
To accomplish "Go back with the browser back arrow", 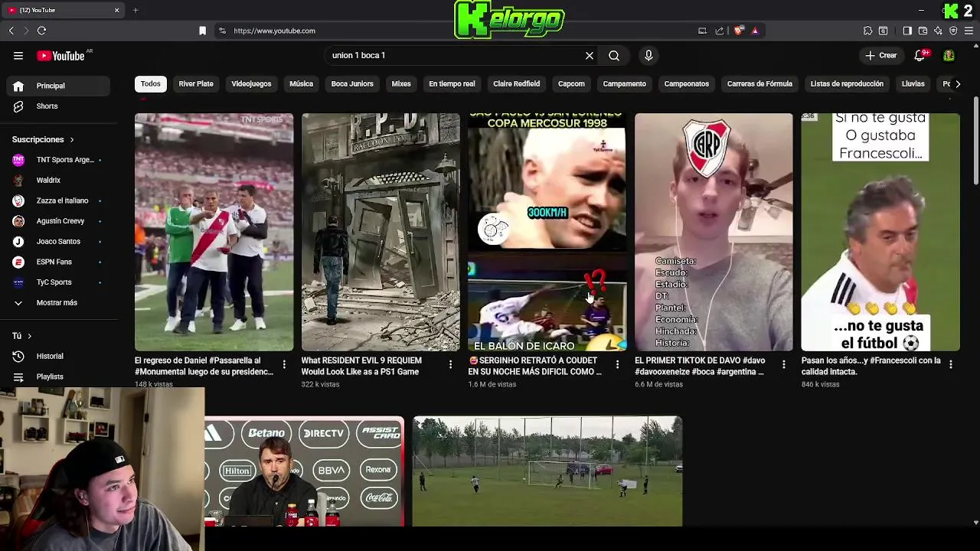I will click(11, 31).
